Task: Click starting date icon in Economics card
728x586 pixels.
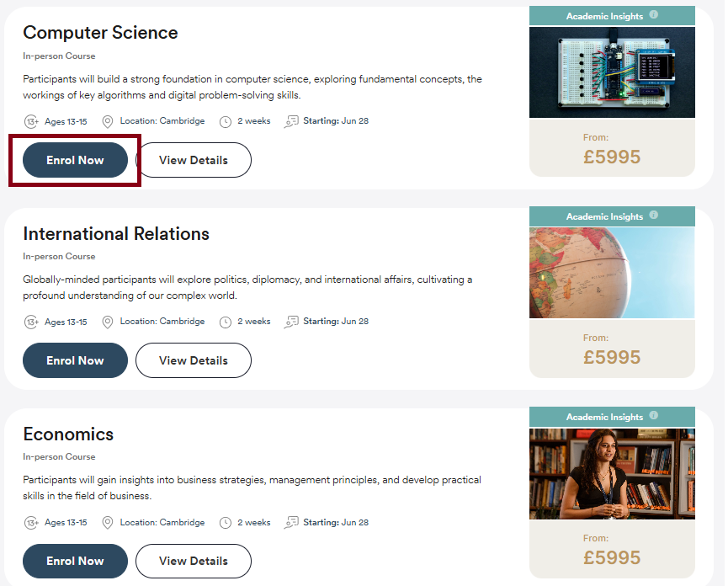Action: pyautogui.click(x=291, y=523)
